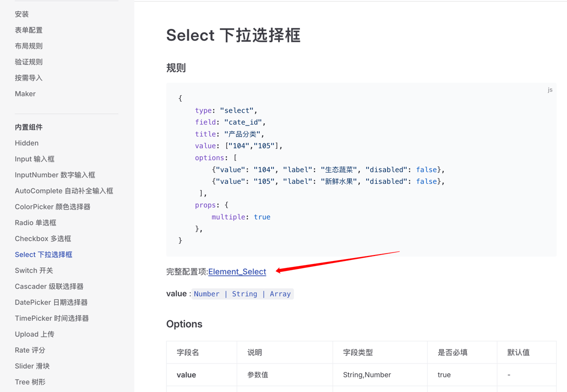567x392 pixels.
Task: Go to 安装 page in sidebar
Action: [22, 14]
